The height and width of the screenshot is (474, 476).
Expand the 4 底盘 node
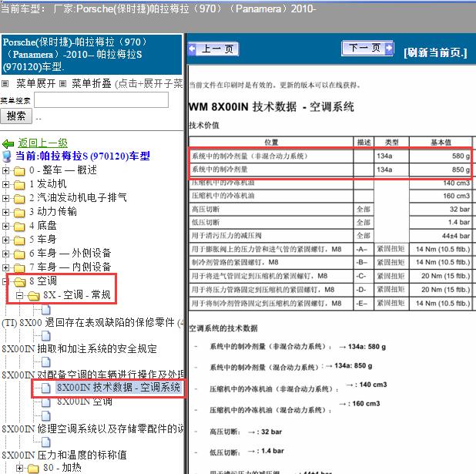[x=5, y=226]
